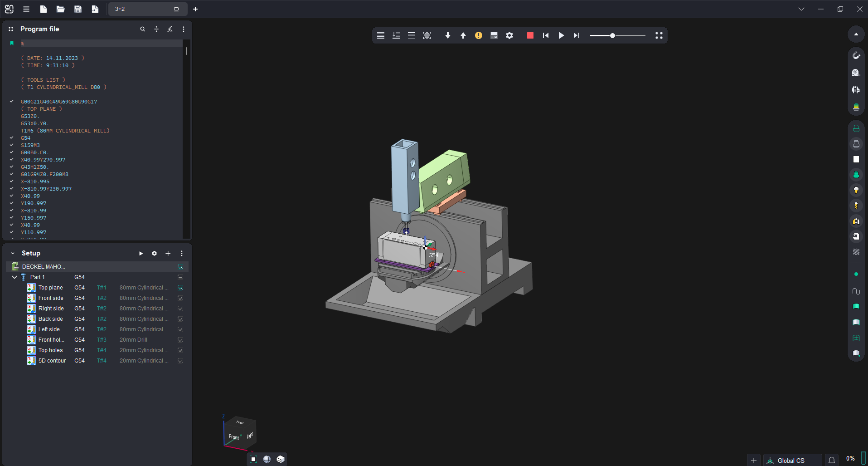Click the open folder icon
The height and width of the screenshot is (466, 868).
coord(60,9)
